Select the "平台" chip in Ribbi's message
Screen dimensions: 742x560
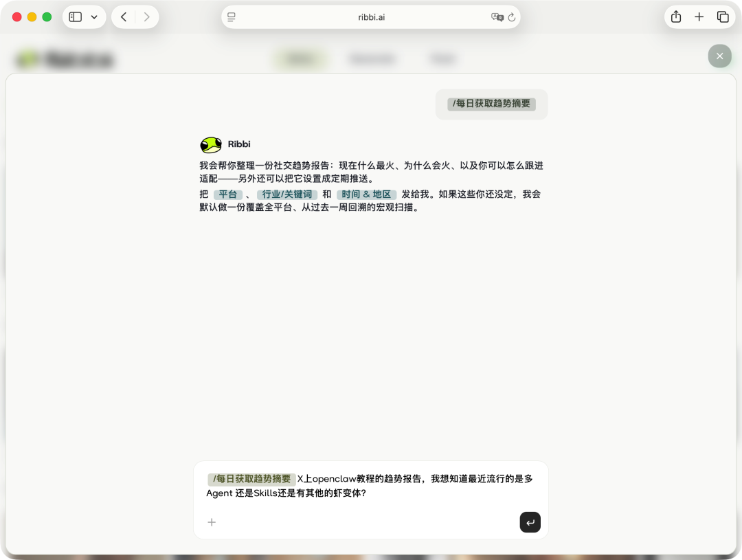228,194
